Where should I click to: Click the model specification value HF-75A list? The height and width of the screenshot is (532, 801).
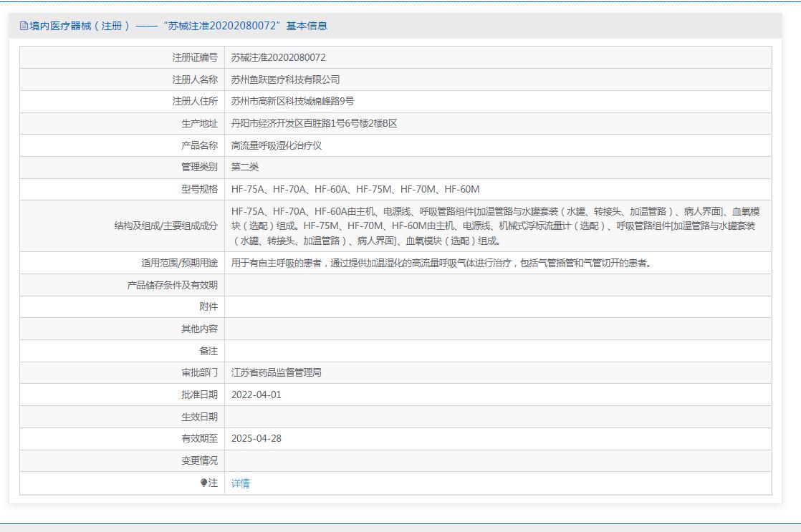pos(355,189)
